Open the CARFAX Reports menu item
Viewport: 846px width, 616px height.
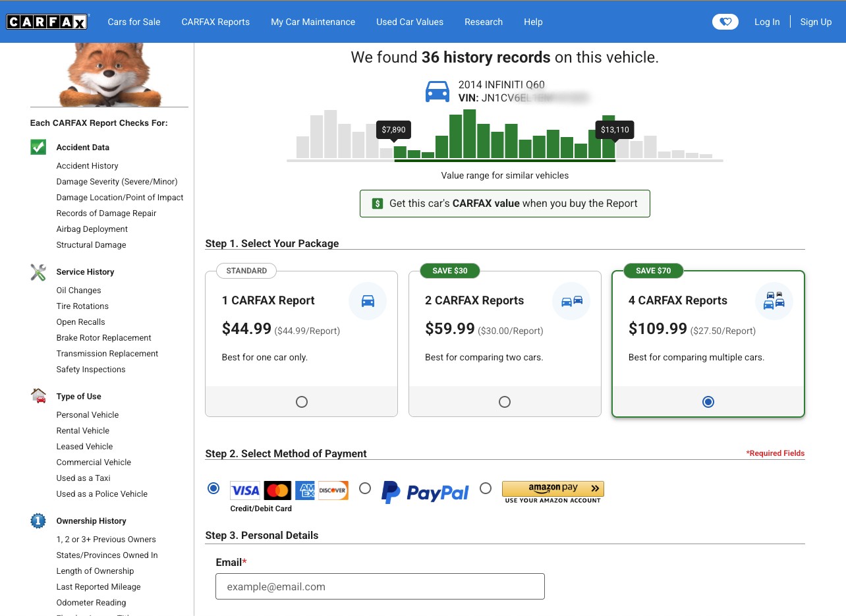click(x=215, y=22)
